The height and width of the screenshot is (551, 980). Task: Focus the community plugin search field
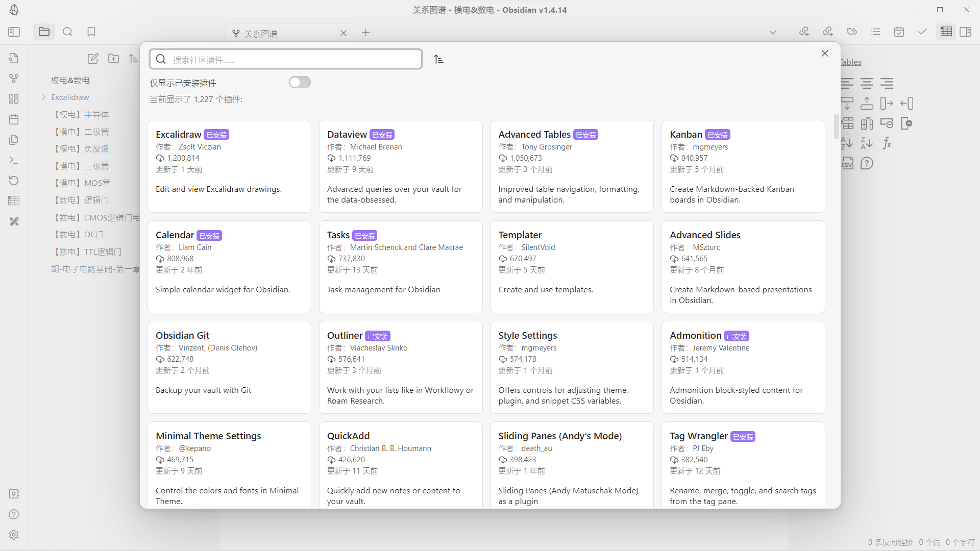coord(286,59)
